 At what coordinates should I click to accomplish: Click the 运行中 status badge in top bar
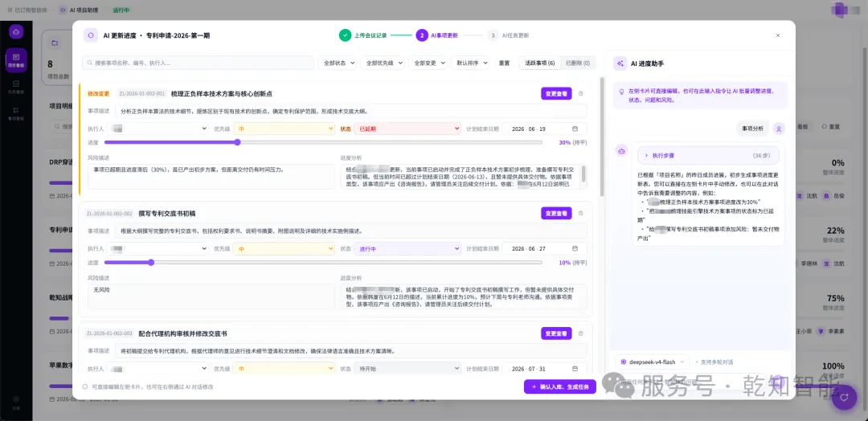click(x=121, y=10)
